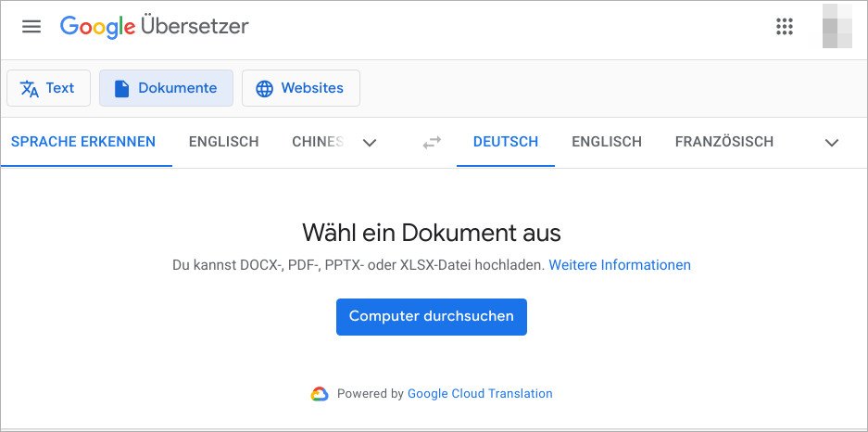Choose Französisch as target language
Image resolution: width=868 pixels, height=432 pixels.
pos(724,142)
